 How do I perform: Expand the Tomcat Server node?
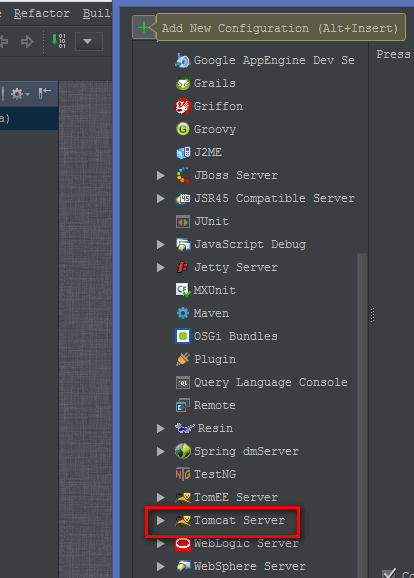161,520
